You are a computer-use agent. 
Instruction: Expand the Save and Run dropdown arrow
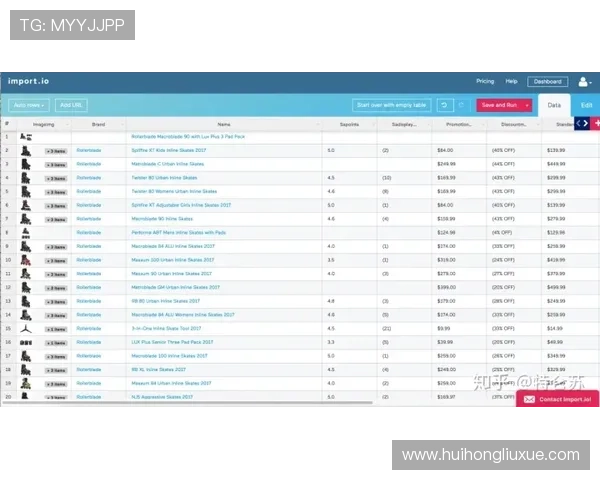point(527,105)
